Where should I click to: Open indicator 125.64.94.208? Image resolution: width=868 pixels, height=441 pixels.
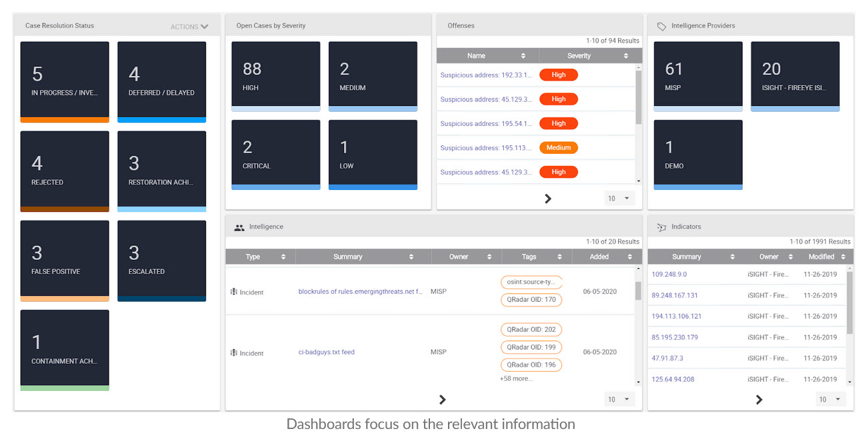(x=673, y=380)
